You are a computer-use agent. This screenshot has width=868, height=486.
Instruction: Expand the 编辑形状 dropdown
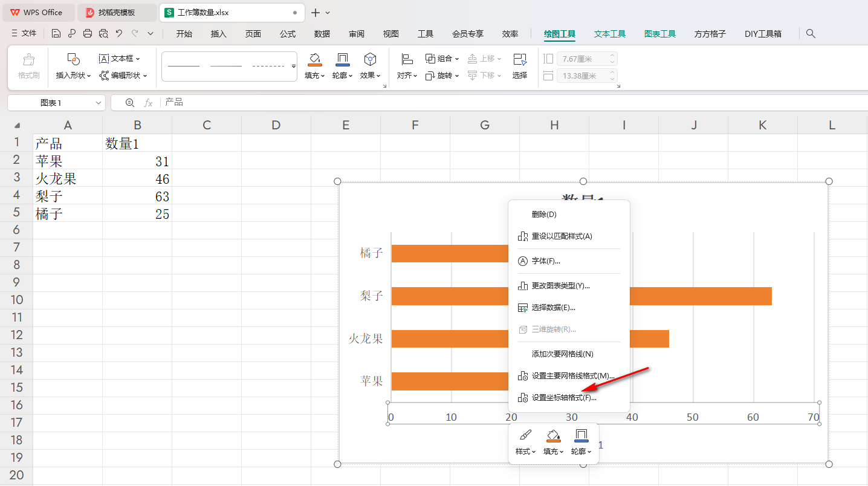pos(145,76)
